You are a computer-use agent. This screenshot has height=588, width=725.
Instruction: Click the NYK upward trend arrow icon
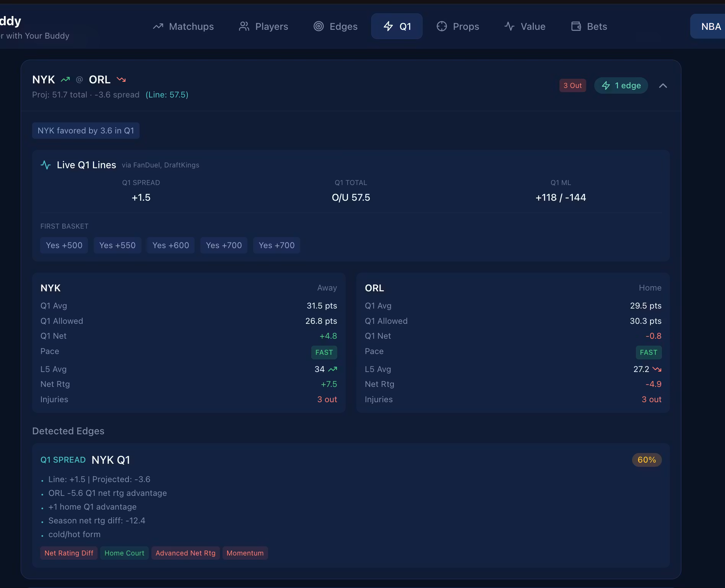pyautogui.click(x=65, y=80)
